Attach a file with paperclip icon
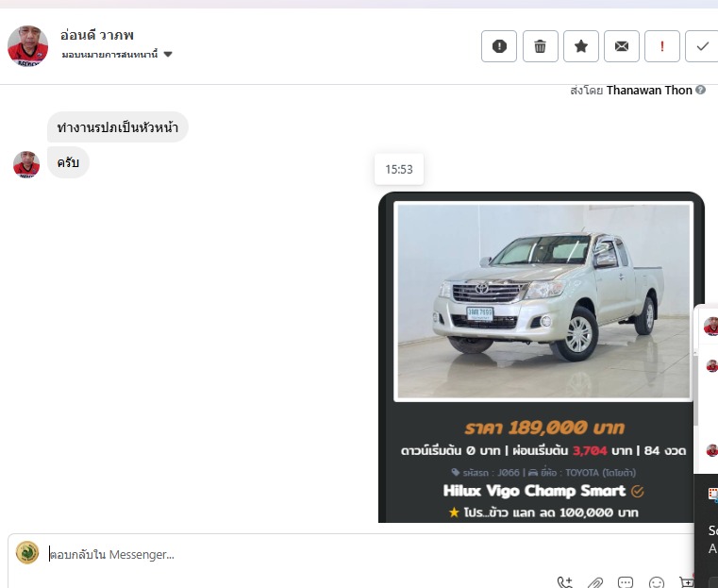This screenshot has width=718, height=588. coord(595,582)
